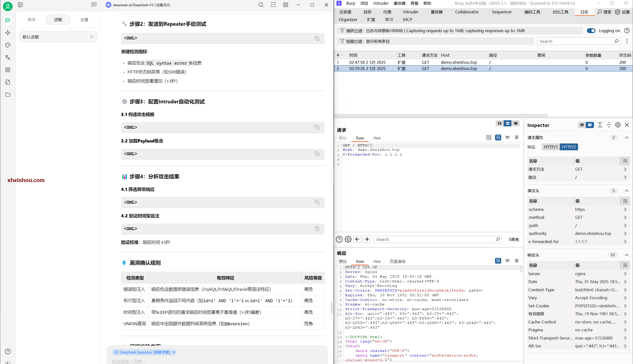Click the search icon in chat title bar
The image size is (633, 364).
261,5
